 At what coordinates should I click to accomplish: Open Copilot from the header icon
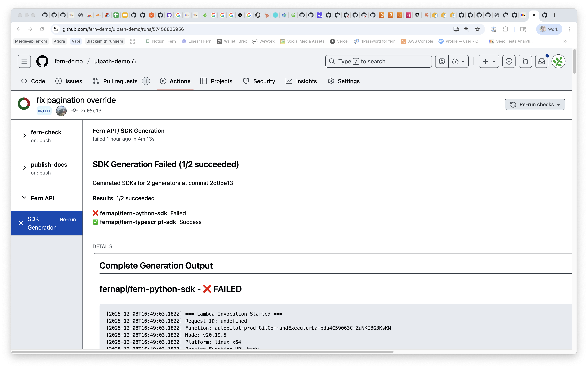[x=442, y=61]
